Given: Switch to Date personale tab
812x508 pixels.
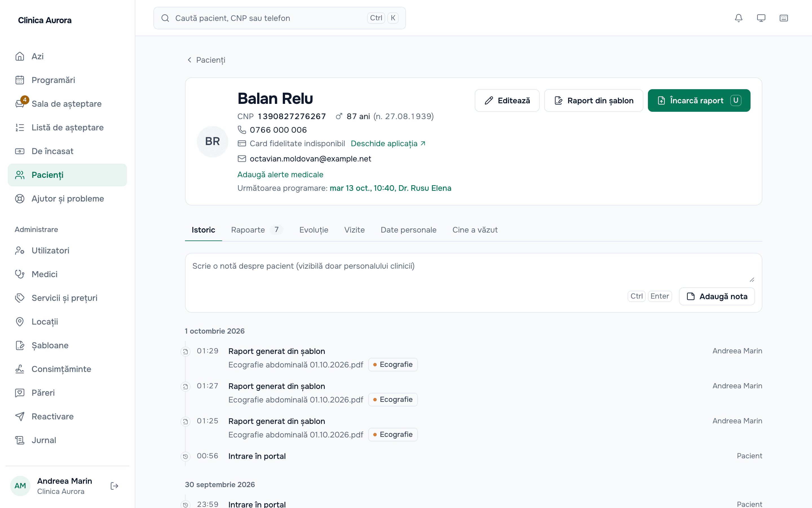Looking at the screenshot, I should click(x=408, y=230).
